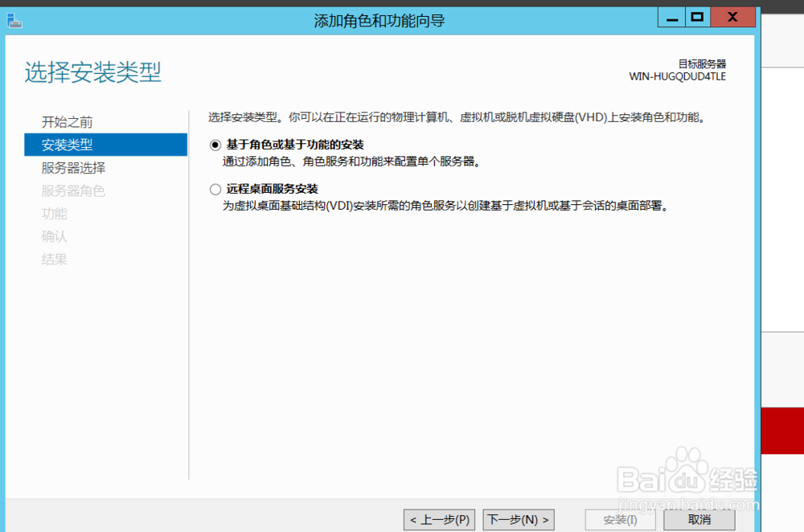Image resolution: width=804 pixels, height=532 pixels.
Task: Click the 选择安装类型 heading
Action: pyautogui.click(x=92, y=72)
